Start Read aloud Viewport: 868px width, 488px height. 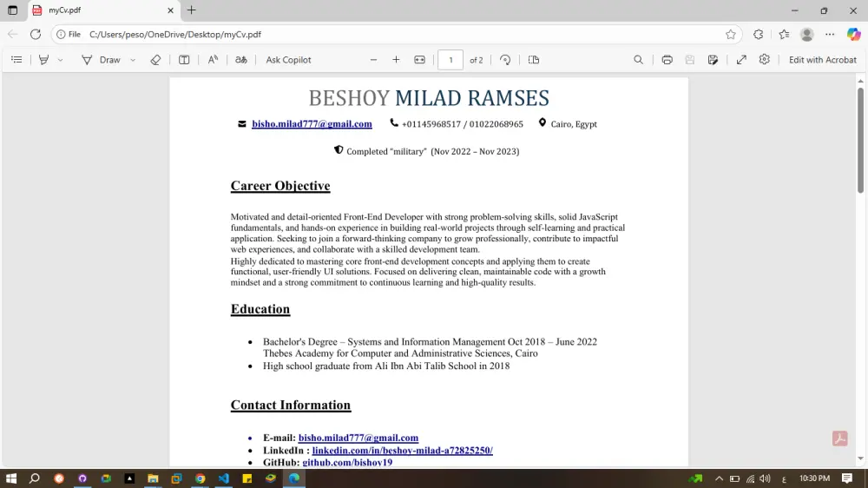pyautogui.click(x=213, y=60)
